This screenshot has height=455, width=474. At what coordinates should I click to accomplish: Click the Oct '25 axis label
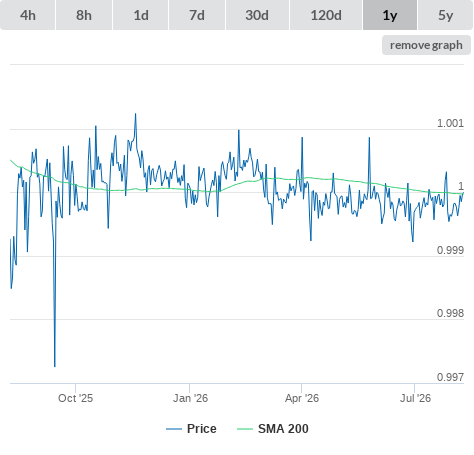[75, 398]
